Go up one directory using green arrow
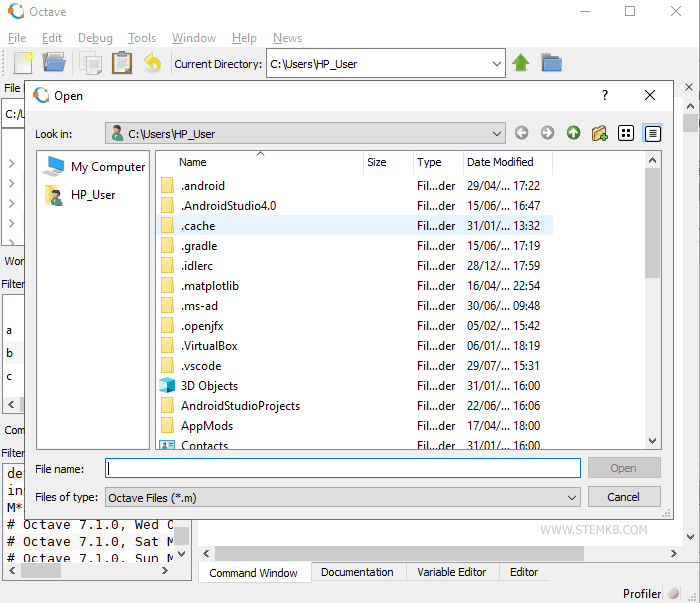Viewport: 700px width, 603px height. point(521,63)
